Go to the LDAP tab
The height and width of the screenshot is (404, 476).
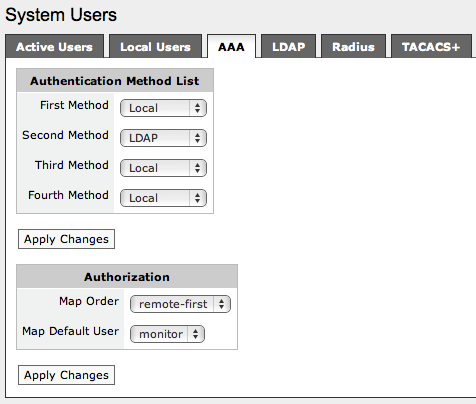288,46
